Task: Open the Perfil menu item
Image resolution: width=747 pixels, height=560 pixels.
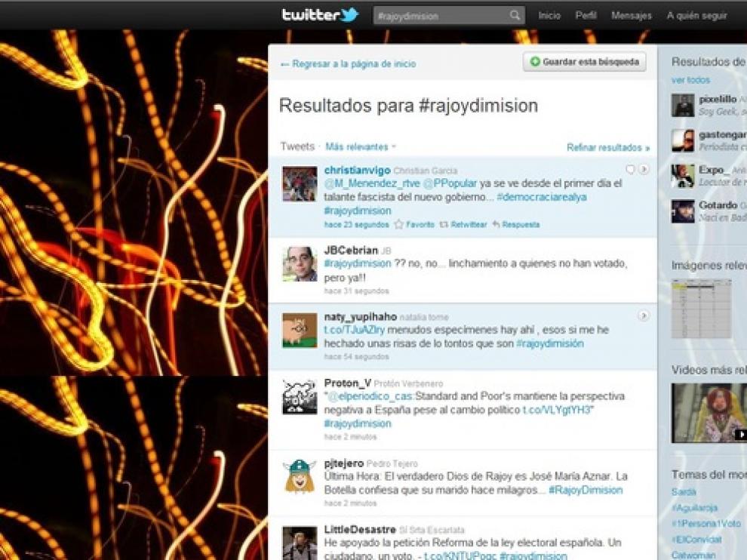Action: [586, 15]
